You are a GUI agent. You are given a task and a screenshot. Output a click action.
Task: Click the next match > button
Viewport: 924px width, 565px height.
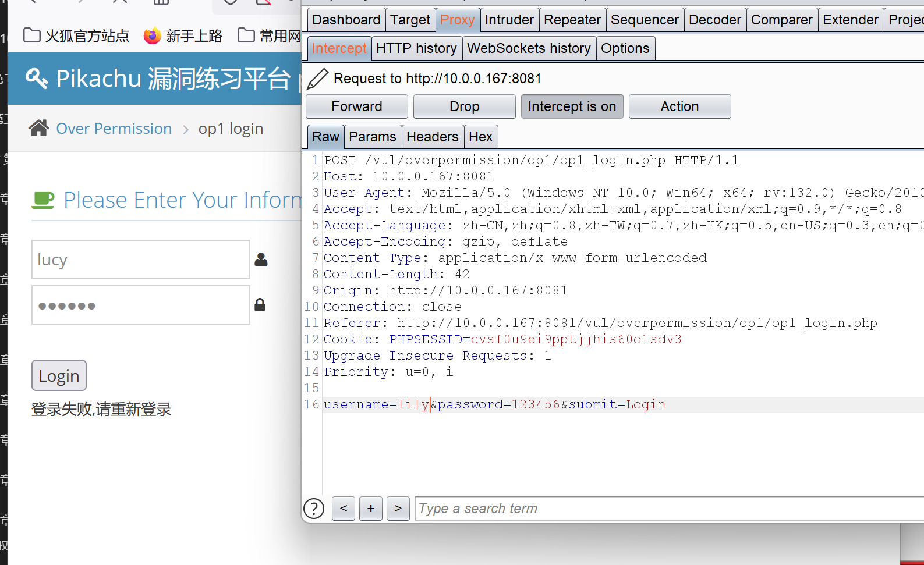398,509
